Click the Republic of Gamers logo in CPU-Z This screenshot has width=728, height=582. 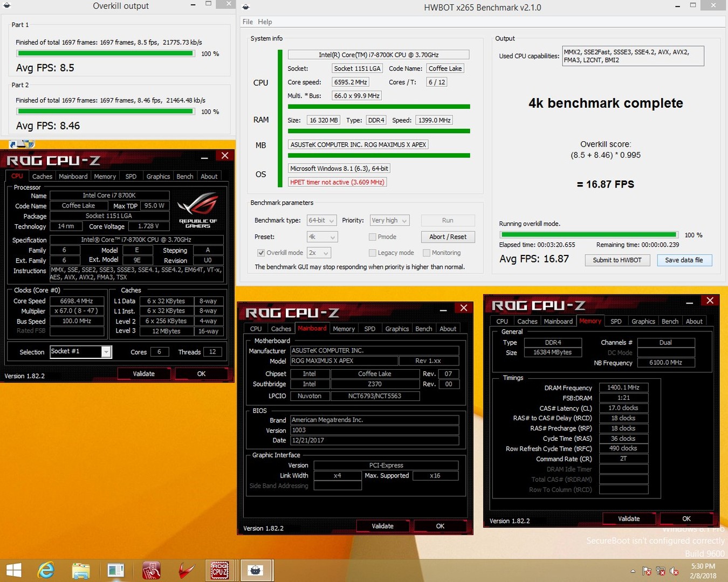(x=198, y=210)
